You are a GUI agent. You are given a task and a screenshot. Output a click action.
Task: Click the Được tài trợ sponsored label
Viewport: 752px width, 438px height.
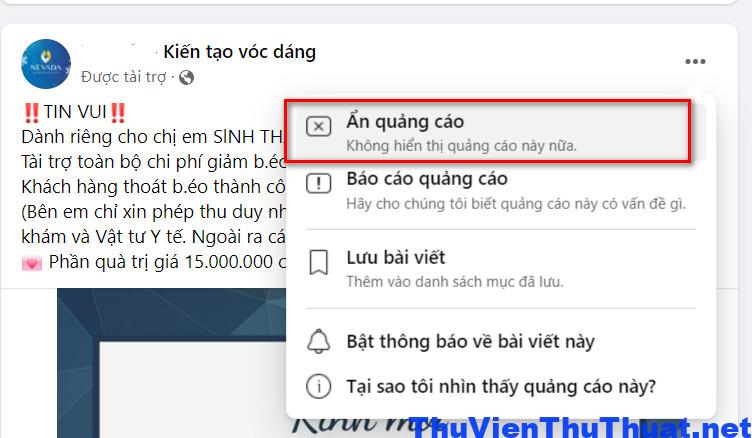coord(123,77)
